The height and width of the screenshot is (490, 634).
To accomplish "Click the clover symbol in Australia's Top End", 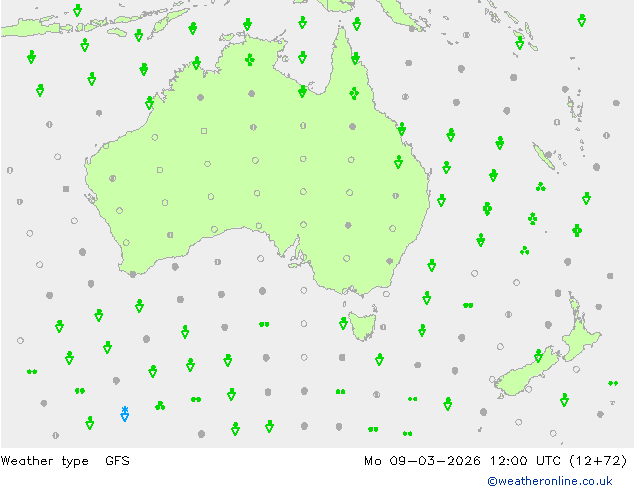I will click(x=250, y=60).
